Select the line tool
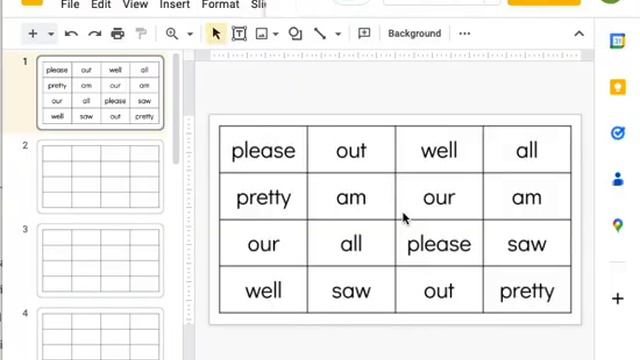640x360 pixels. 320,34
